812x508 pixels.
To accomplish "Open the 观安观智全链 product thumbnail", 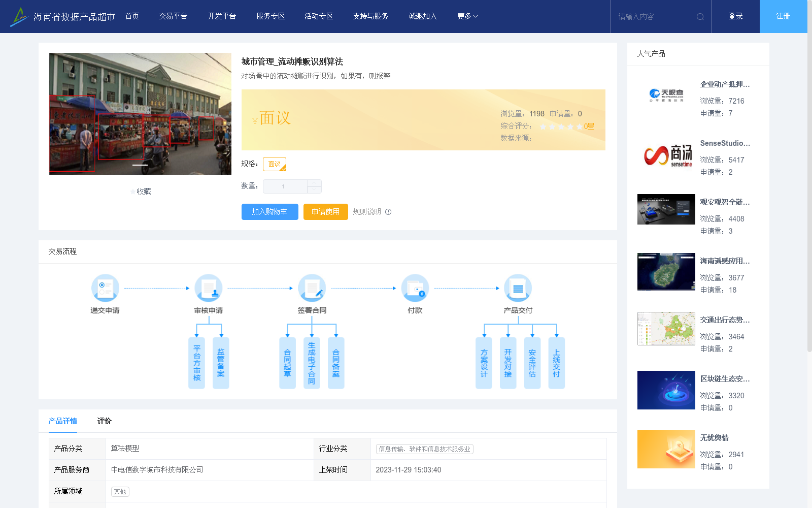I will pyautogui.click(x=666, y=209).
